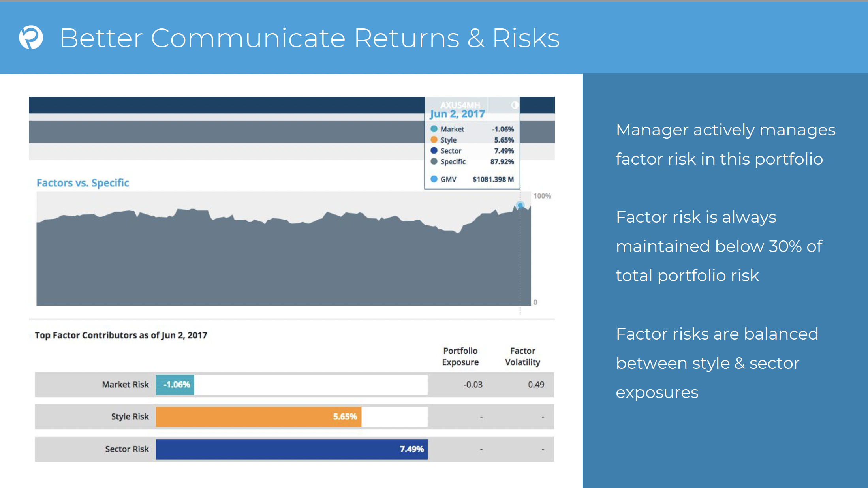868x488 pixels.
Task: Click the half-circle contrast icon in tooltip header
Action: point(514,105)
